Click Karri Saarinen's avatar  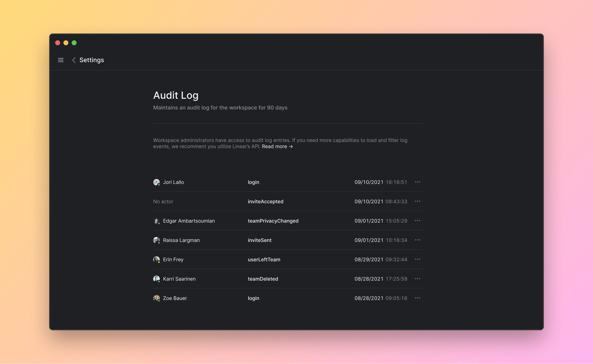click(156, 279)
